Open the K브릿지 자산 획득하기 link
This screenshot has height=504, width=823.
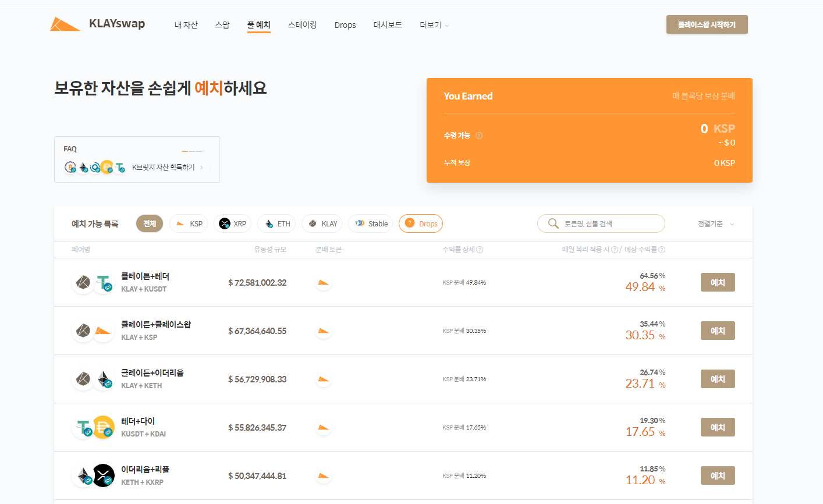click(164, 168)
